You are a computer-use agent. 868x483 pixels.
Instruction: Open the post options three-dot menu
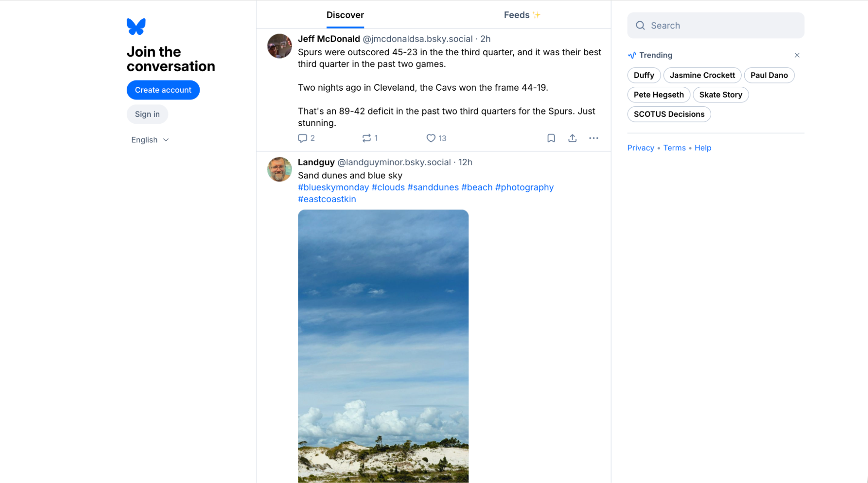pyautogui.click(x=594, y=138)
